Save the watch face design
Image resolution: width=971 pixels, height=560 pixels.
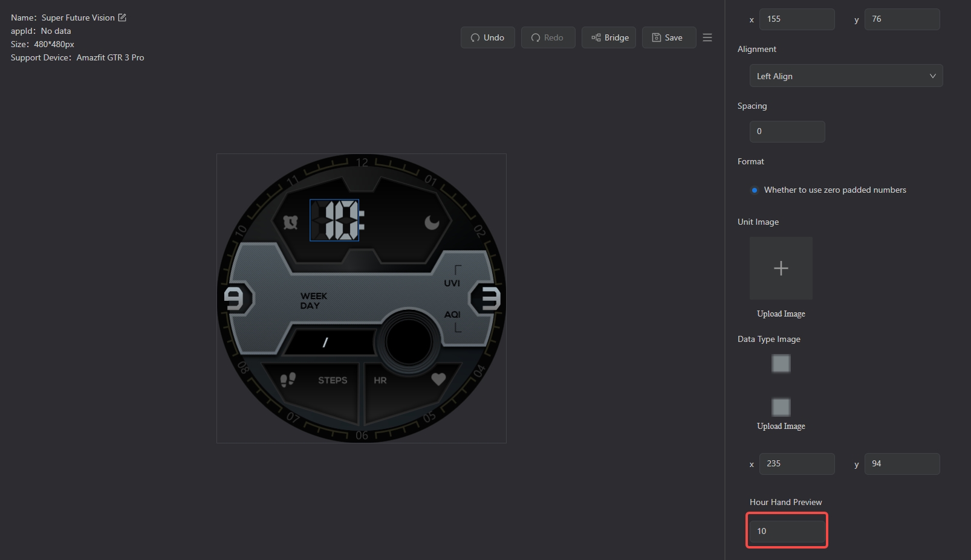coord(669,37)
